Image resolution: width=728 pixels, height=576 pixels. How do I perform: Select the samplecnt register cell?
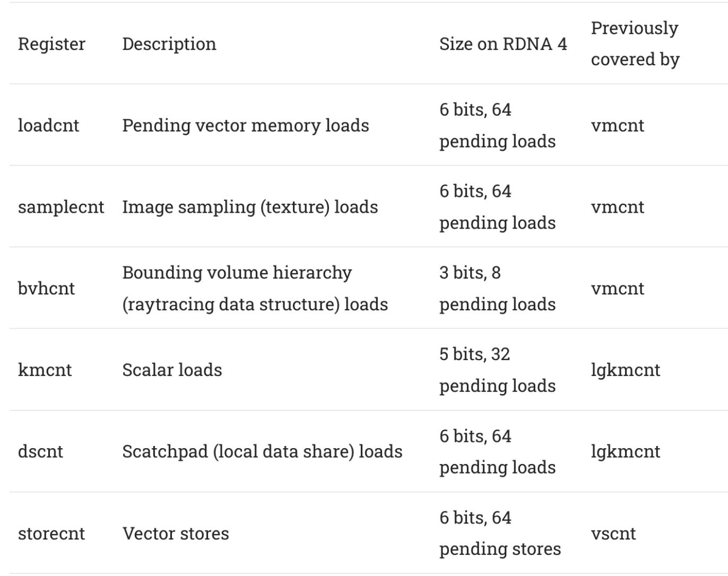(x=61, y=207)
